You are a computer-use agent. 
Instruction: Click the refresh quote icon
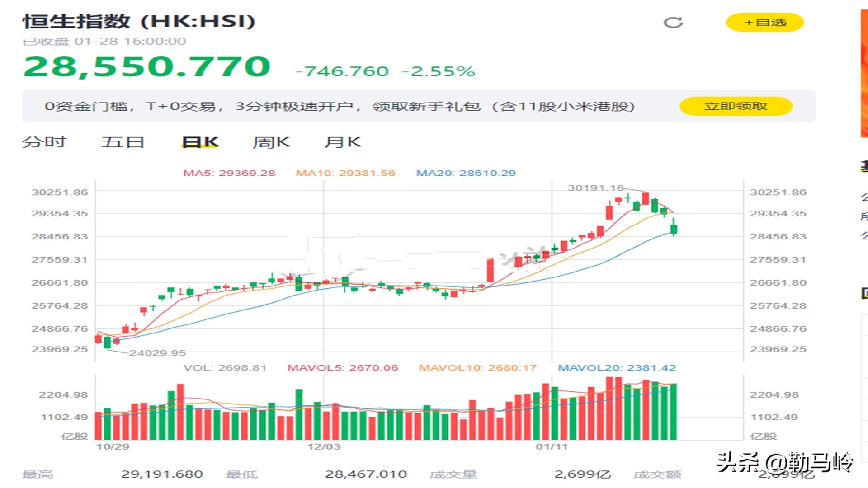pos(673,23)
